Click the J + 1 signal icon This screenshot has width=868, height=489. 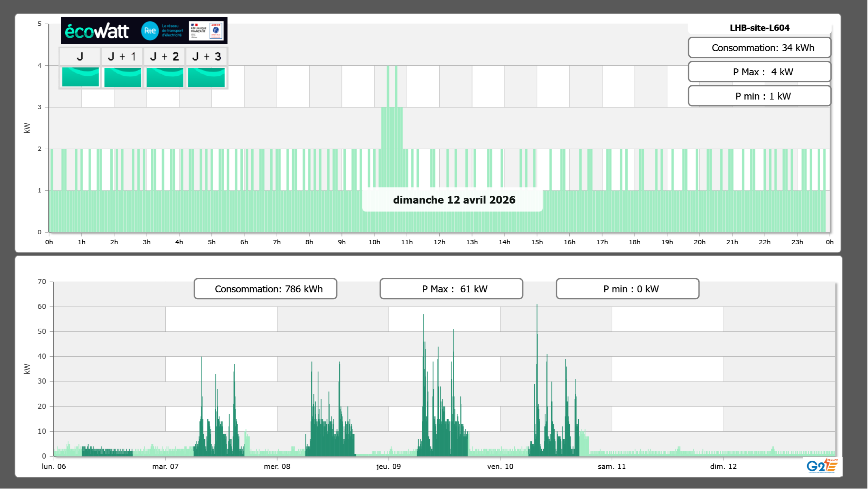[122, 77]
